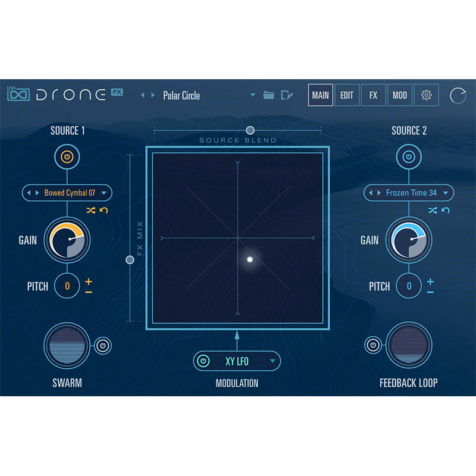Decrease Source 1 pitch with minus
The image size is (476, 476).
click(88, 292)
